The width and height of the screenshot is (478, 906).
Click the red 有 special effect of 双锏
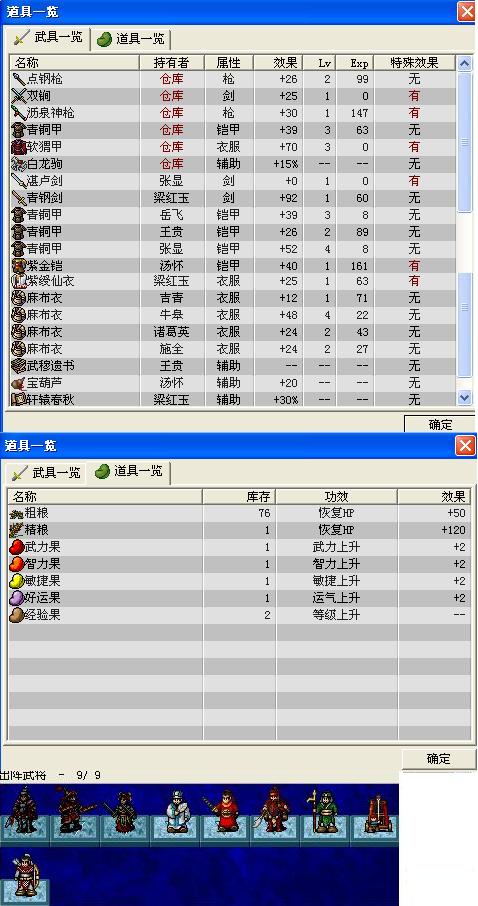(x=414, y=96)
